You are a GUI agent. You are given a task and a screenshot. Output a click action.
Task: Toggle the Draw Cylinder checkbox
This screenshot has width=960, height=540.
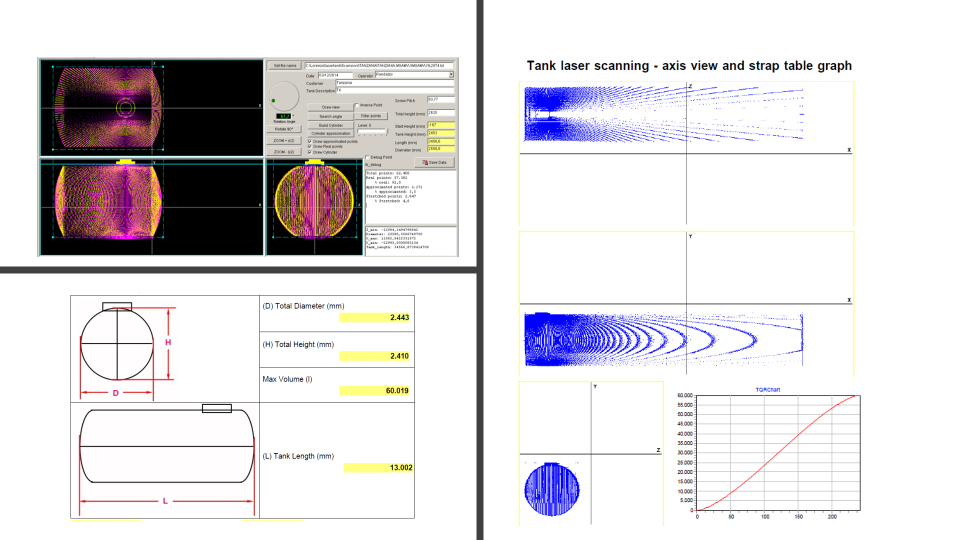pos(310,152)
